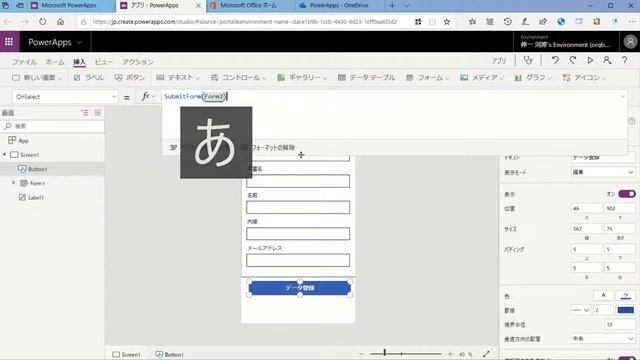
Task: Click the tree view 検索 search box
Action: [x=52, y=126]
